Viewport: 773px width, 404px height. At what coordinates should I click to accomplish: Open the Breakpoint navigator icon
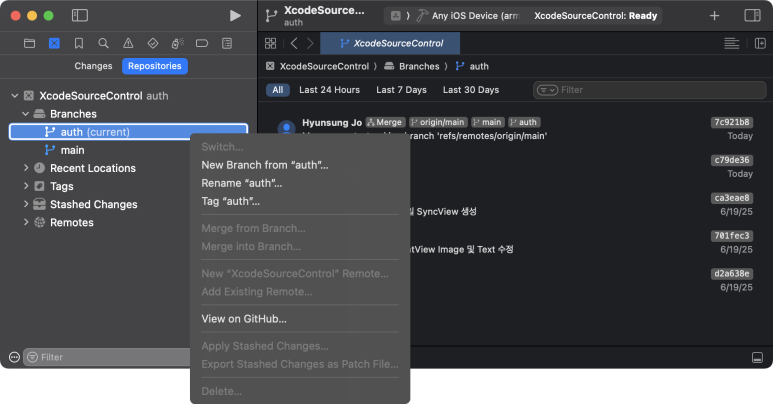202,43
